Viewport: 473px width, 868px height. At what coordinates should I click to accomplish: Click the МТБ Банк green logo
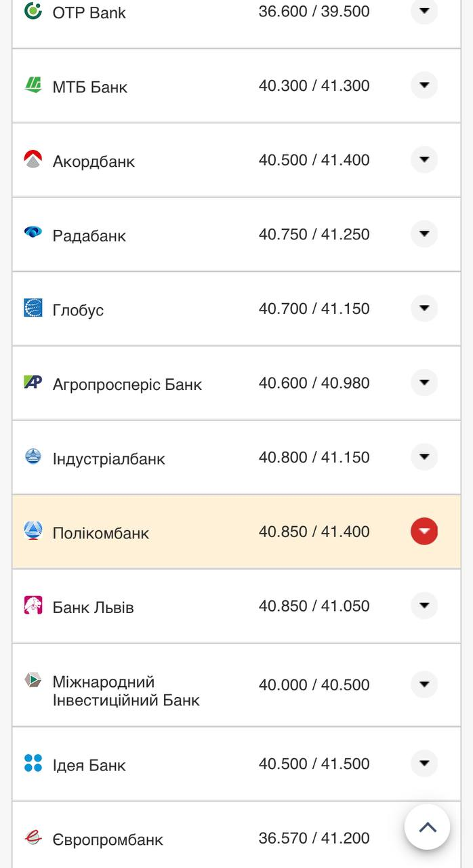click(33, 85)
